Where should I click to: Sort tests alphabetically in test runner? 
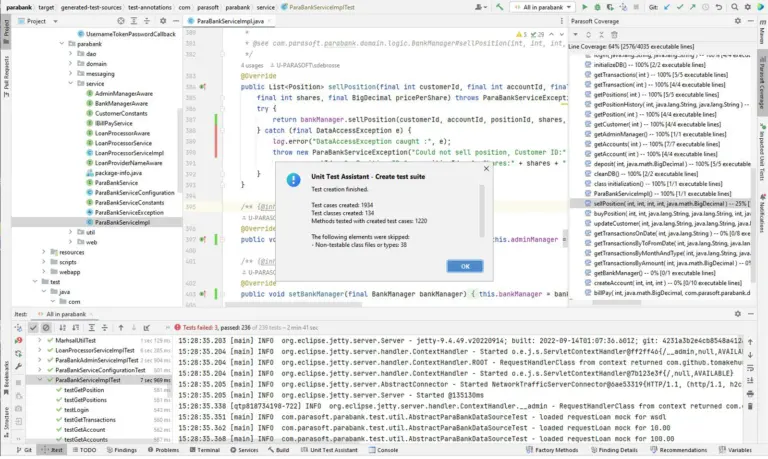[62, 328]
